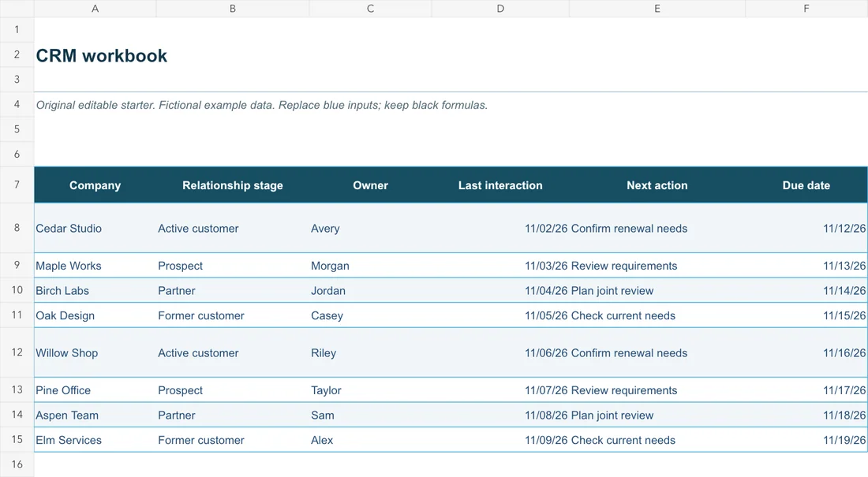The height and width of the screenshot is (477, 868).
Task: Select the Relationship stage header cell
Action: click(x=233, y=185)
